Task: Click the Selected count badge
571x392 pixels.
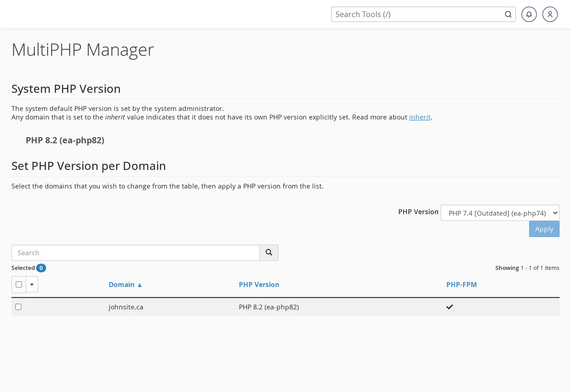Action: click(x=41, y=268)
